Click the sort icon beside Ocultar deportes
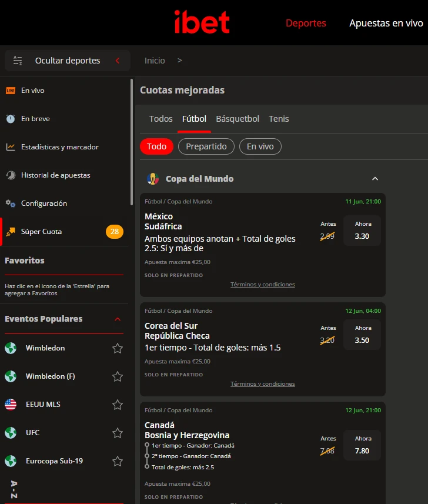The height and width of the screenshot is (504, 428). point(18,61)
